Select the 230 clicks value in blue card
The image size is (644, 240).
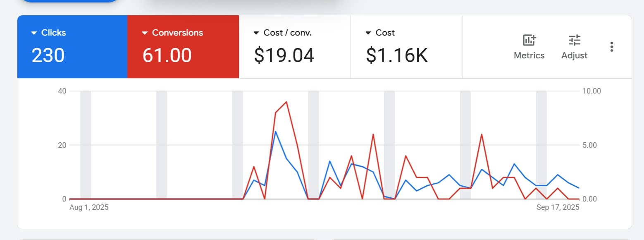tap(48, 55)
